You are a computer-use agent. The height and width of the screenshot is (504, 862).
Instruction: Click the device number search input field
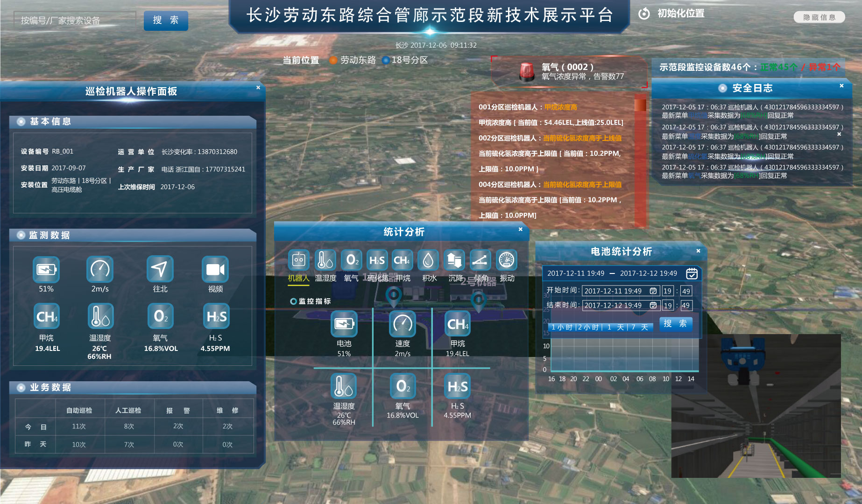point(75,20)
